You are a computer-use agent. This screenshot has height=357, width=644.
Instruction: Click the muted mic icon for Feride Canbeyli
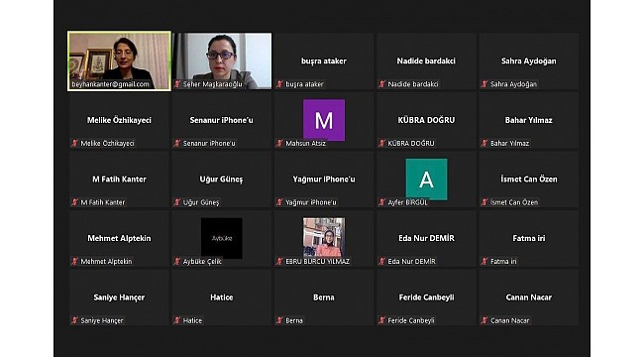tap(382, 321)
